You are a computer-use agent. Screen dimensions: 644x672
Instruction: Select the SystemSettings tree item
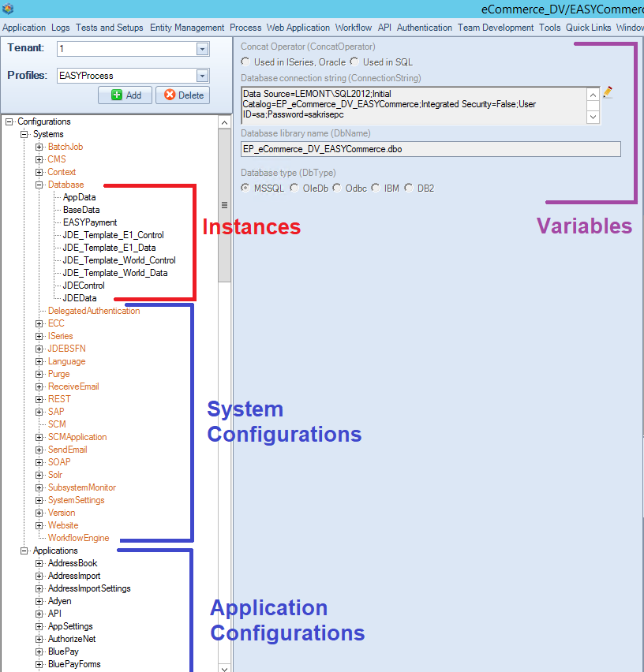77,500
